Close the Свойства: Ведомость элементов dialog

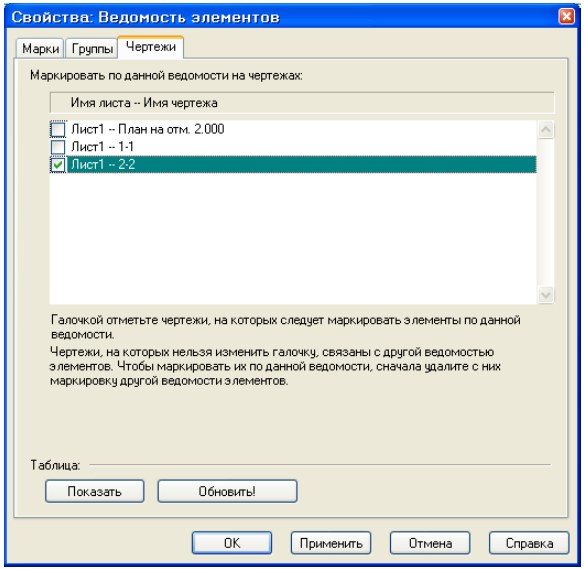coord(566,16)
